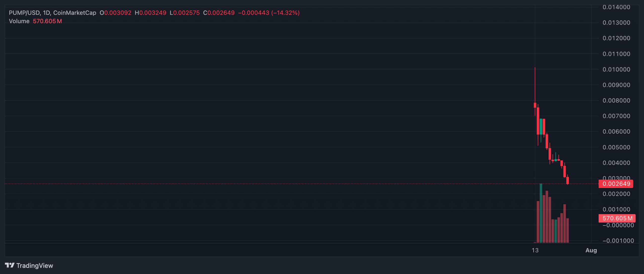
Task: Click the TradingView logo icon
Action: [x=10, y=265]
